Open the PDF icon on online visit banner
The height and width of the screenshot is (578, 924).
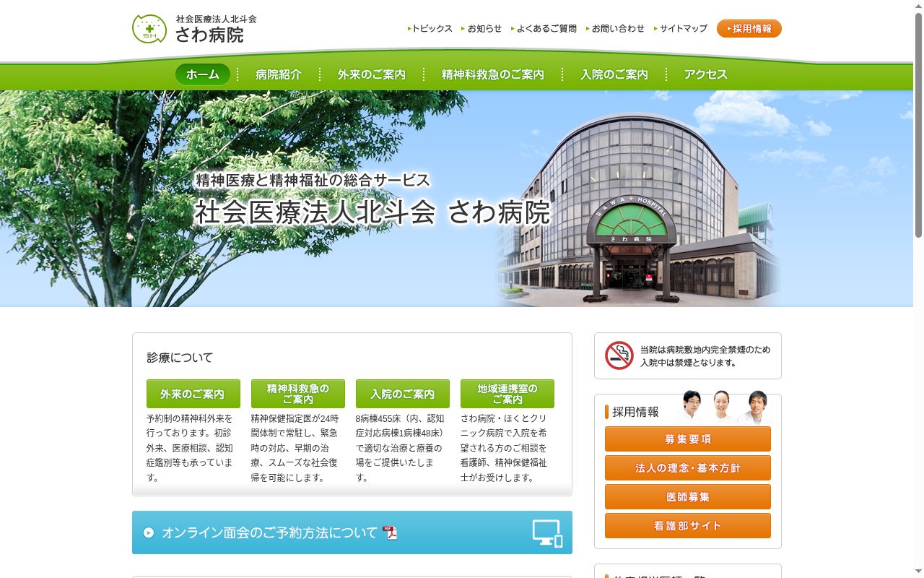[x=391, y=532]
